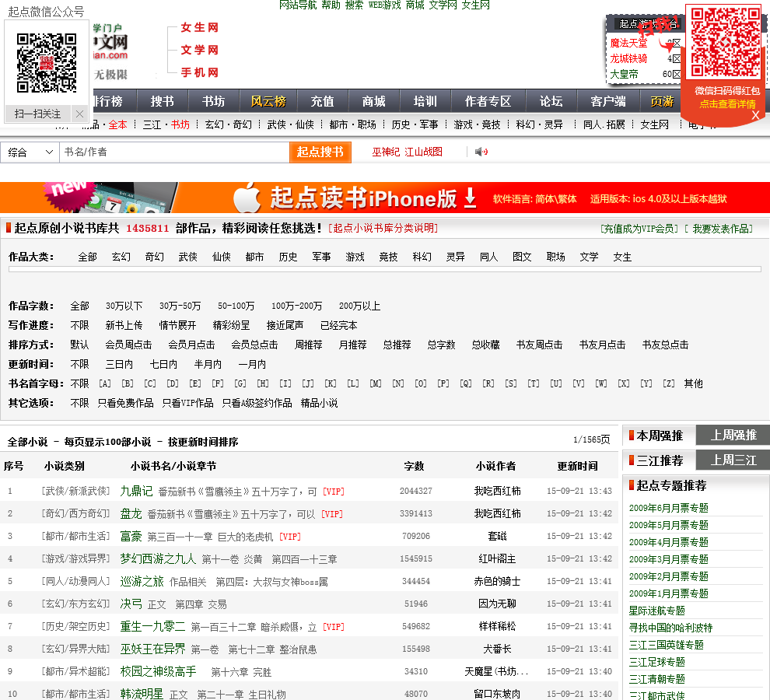Open the 文学网 link in header
Image resolution: width=770 pixels, height=700 pixels.
[199, 50]
